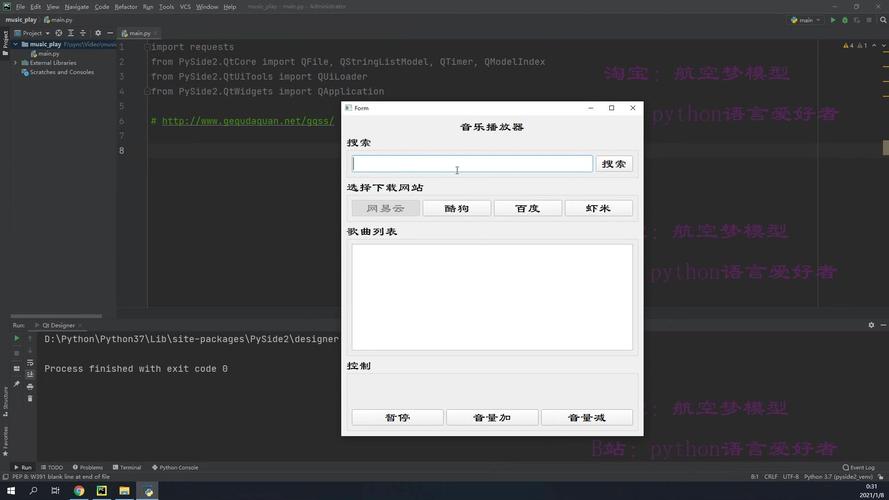
Task: Open the Windows Start menu
Action: 11,491
